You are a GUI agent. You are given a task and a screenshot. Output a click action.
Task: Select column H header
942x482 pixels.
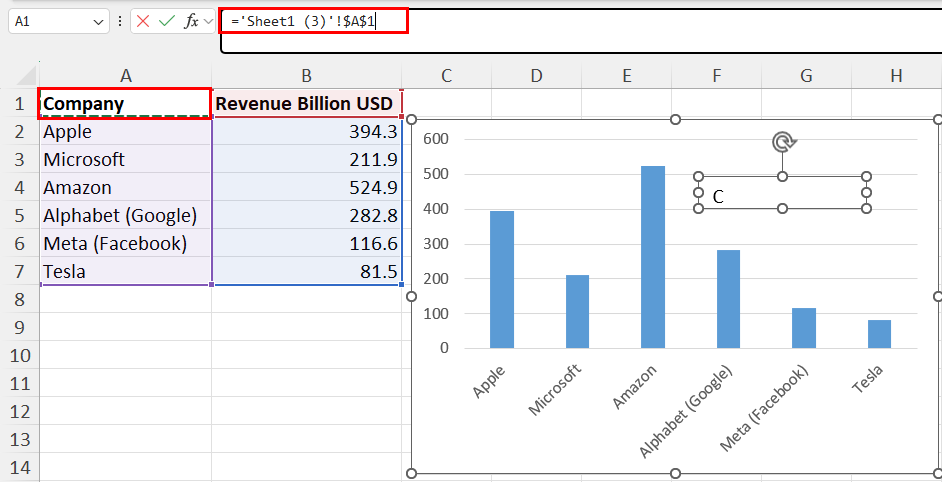(896, 76)
